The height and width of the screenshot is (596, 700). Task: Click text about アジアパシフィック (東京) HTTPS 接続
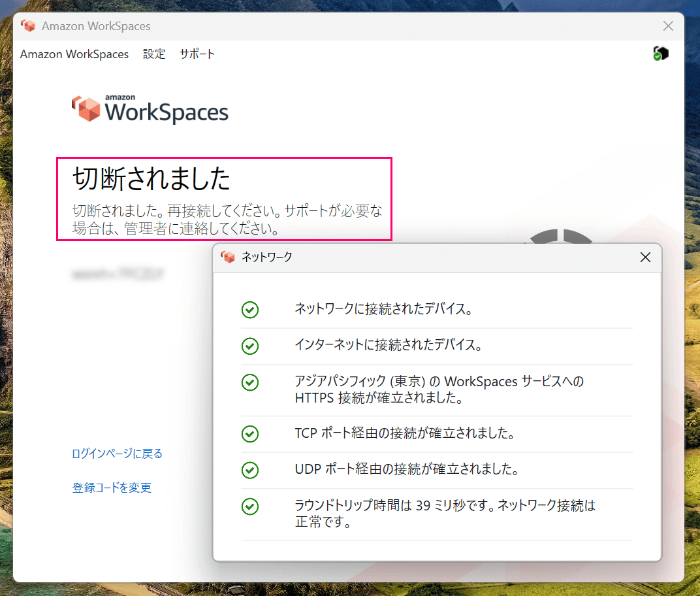(439, 389)
